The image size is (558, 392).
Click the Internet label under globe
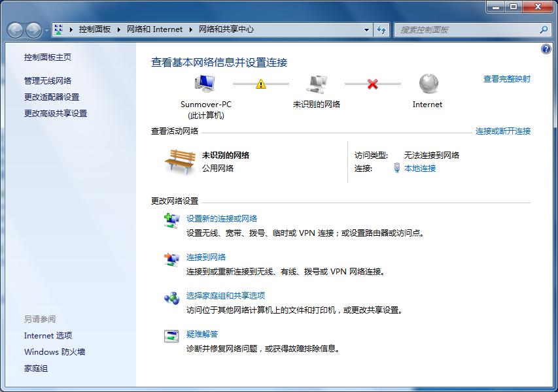click(x=427, y=105)
